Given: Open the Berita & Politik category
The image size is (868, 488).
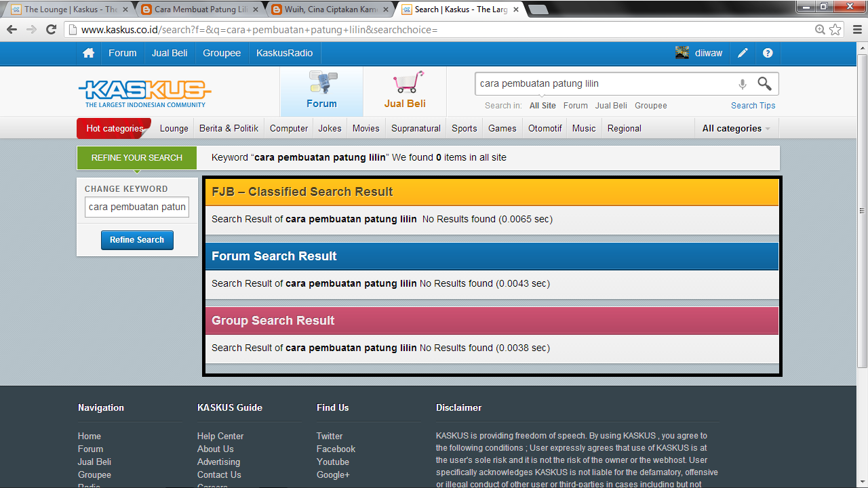Looking at the screenshot, I should 229,128.
